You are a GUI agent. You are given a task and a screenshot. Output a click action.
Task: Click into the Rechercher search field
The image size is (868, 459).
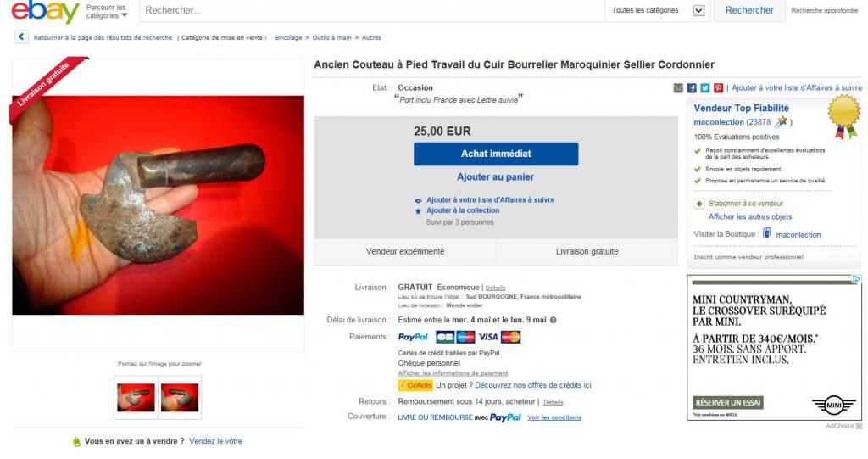click(x=371, y=10)
